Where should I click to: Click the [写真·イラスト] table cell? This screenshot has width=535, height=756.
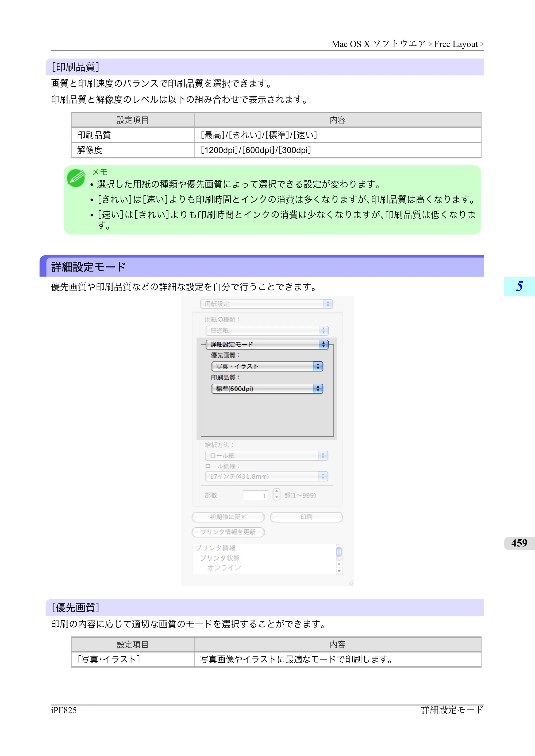[x=133, y=659]
